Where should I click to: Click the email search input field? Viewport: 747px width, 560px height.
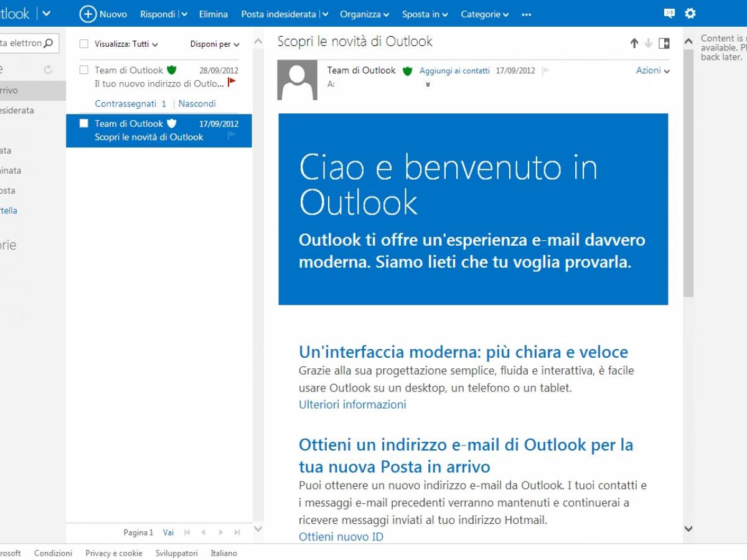click(21, 43)
